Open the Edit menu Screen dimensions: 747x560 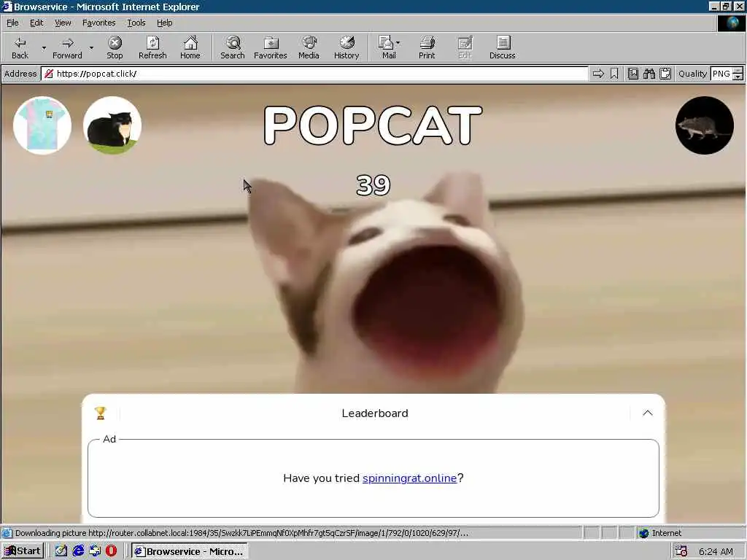pos(36,23)
